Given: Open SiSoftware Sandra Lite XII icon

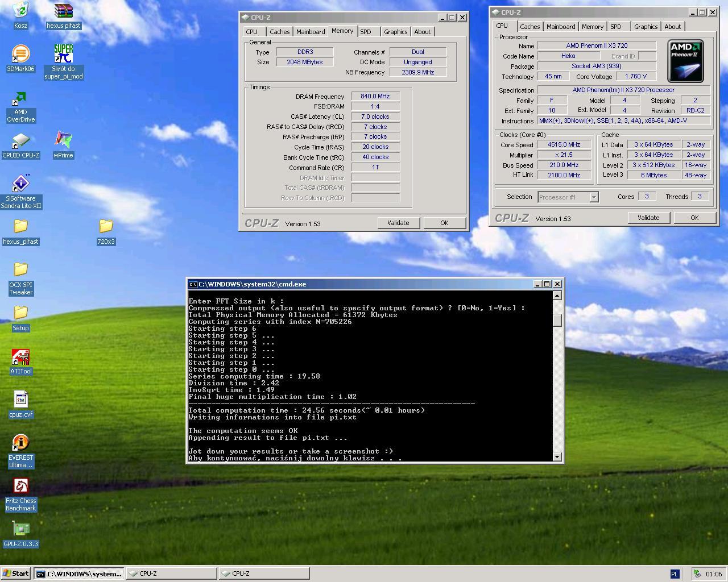Looking at the screenshot, I should coord(20,183).
